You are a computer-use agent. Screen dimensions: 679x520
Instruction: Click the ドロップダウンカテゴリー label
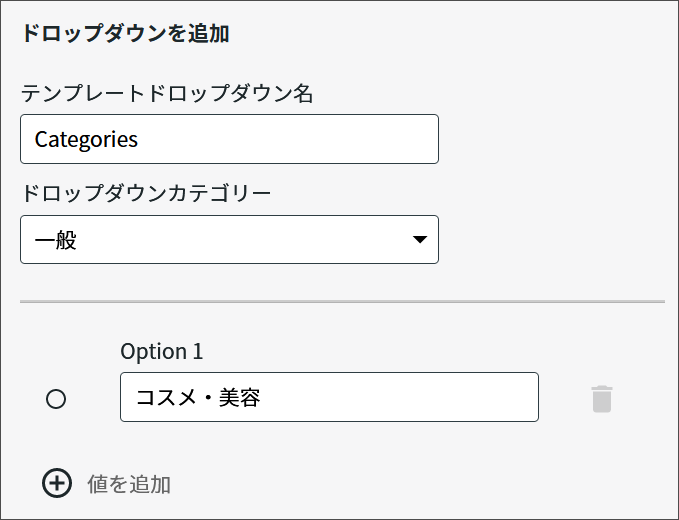click(146, 193)
